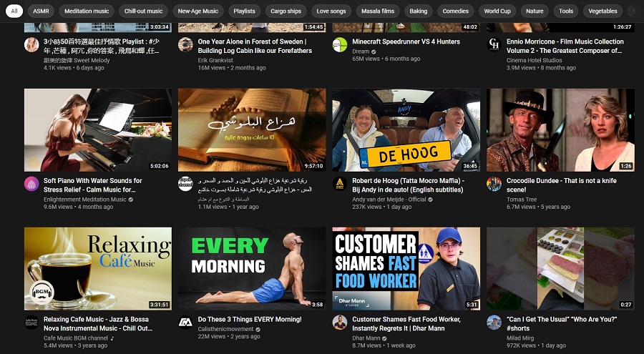Filter by Chill-out music chip
Viewport: 644px width, 354px height.
[x=143, y=11]
